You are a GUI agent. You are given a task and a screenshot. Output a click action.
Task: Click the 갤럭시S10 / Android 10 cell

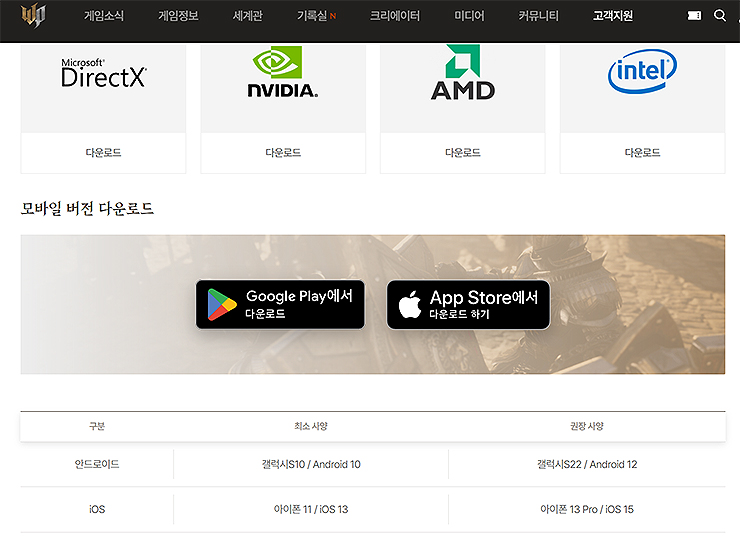tap(311, 464)
